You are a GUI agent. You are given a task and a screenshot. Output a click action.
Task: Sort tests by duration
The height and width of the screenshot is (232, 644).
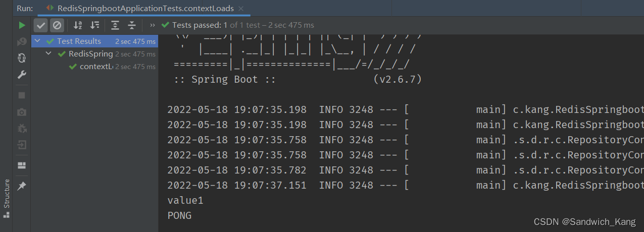[94, 25]
